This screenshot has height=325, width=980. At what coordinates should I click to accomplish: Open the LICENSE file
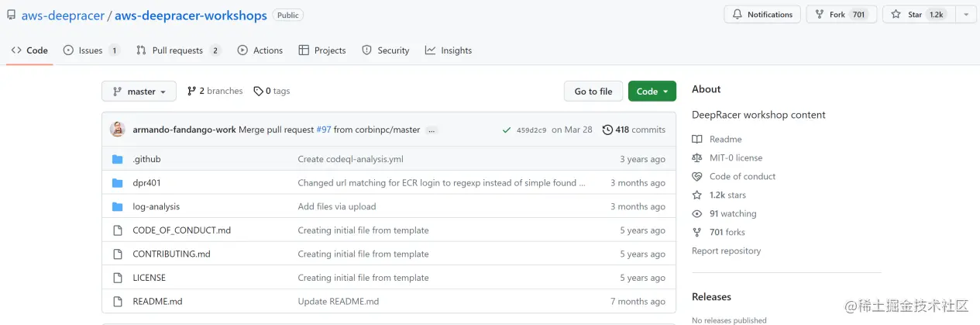coord(149,278)
